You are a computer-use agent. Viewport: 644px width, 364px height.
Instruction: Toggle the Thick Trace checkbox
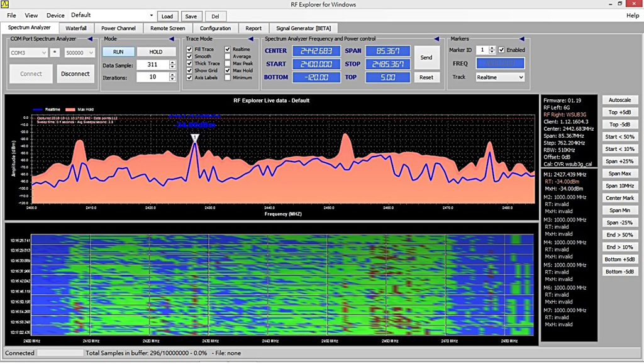pos(189,63)
